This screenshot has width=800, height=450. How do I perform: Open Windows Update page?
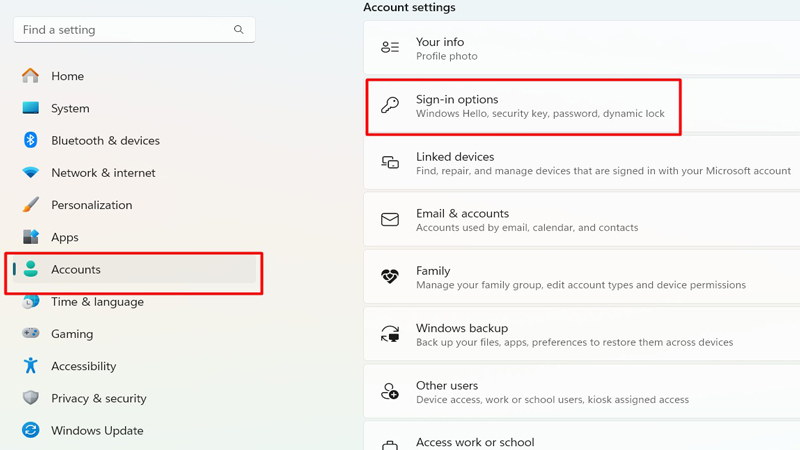coord(134,430)
